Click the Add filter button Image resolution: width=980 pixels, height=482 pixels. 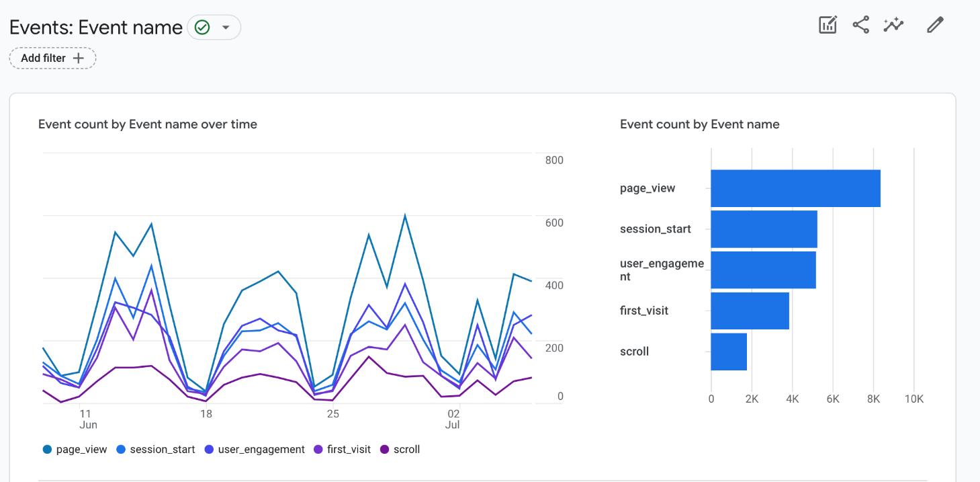53,58
